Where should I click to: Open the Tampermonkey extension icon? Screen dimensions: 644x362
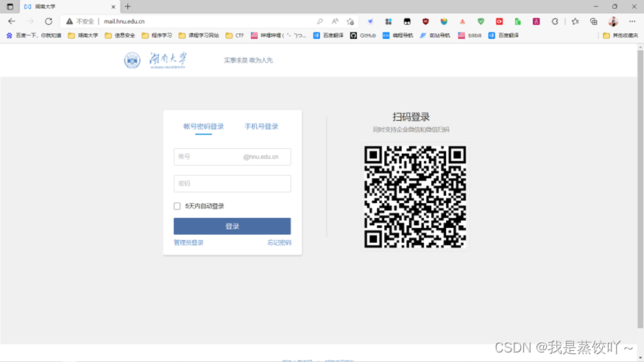pyautogui.click(x=407, y=21)
